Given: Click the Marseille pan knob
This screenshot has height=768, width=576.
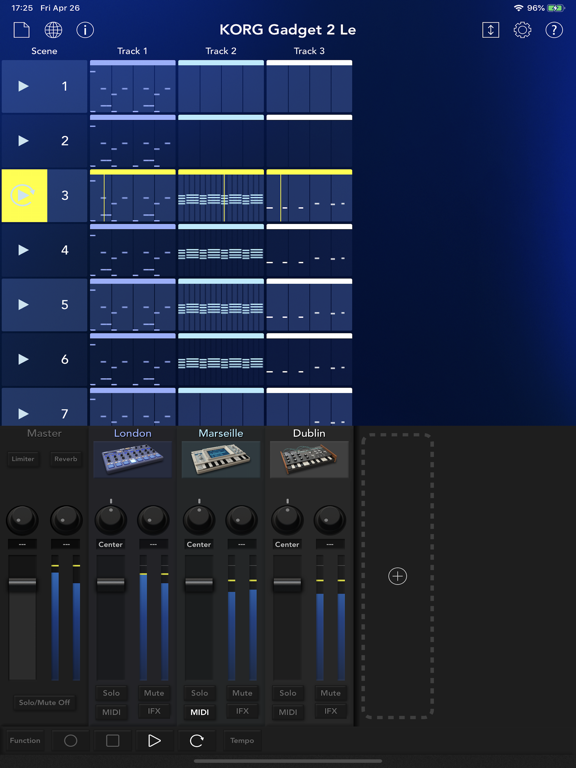Looking at the screenshot, I should coord(199,519).
